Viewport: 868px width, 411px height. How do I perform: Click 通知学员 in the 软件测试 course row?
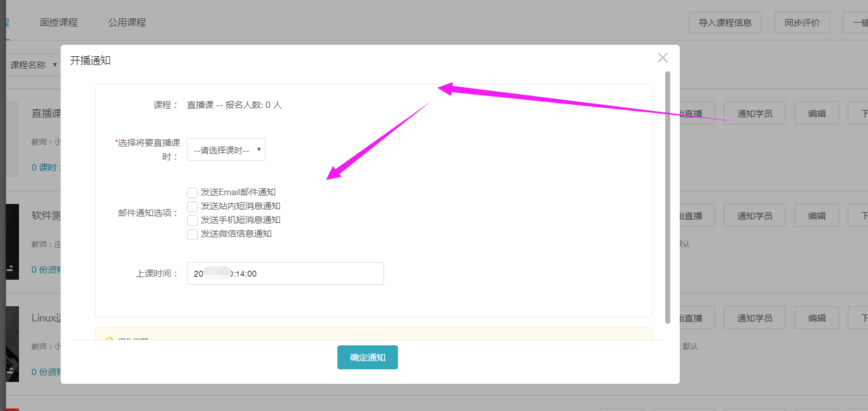[x=754, y=216]
